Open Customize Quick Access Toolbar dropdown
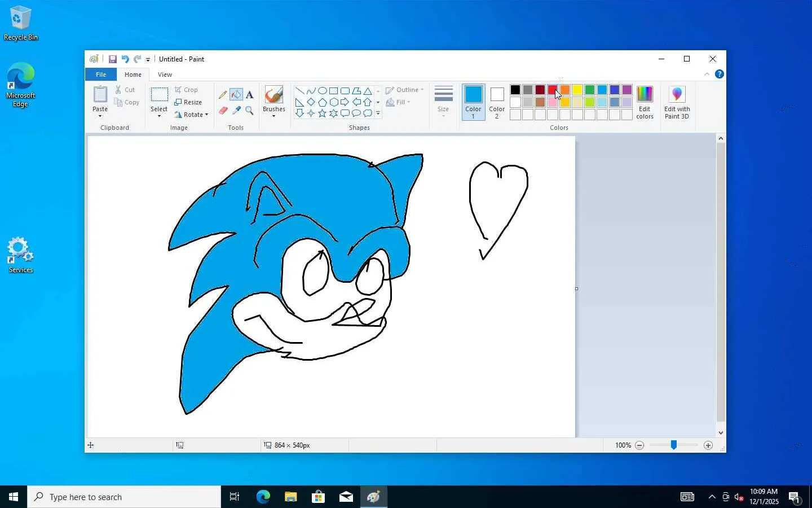The height and width of the screenshot is (508, 812). tap(148, 59)
